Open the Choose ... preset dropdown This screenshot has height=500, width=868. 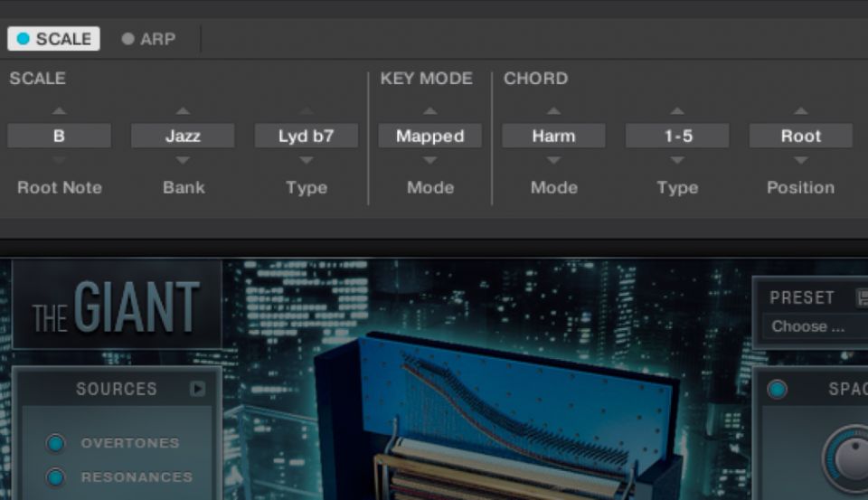[x=815, y=326]
